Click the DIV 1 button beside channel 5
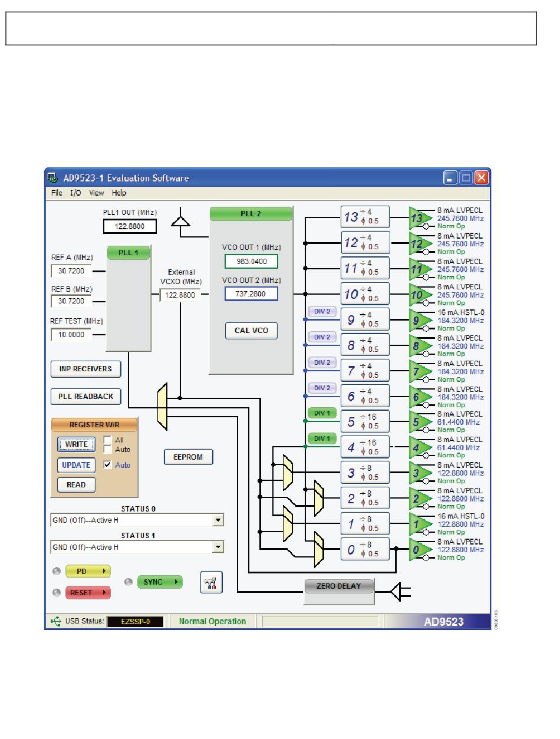This screenshot has height=739, width=560. [x=321, y=413]
